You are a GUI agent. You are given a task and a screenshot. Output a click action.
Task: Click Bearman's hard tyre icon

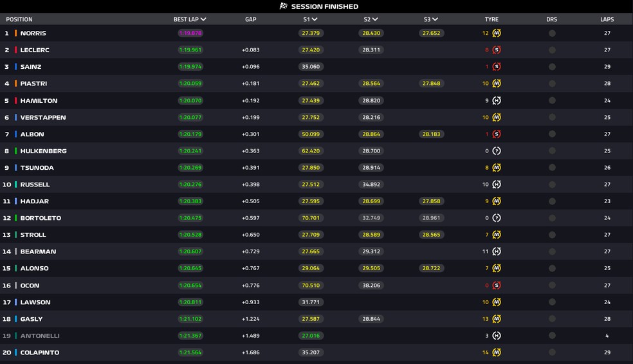[497, 251]
